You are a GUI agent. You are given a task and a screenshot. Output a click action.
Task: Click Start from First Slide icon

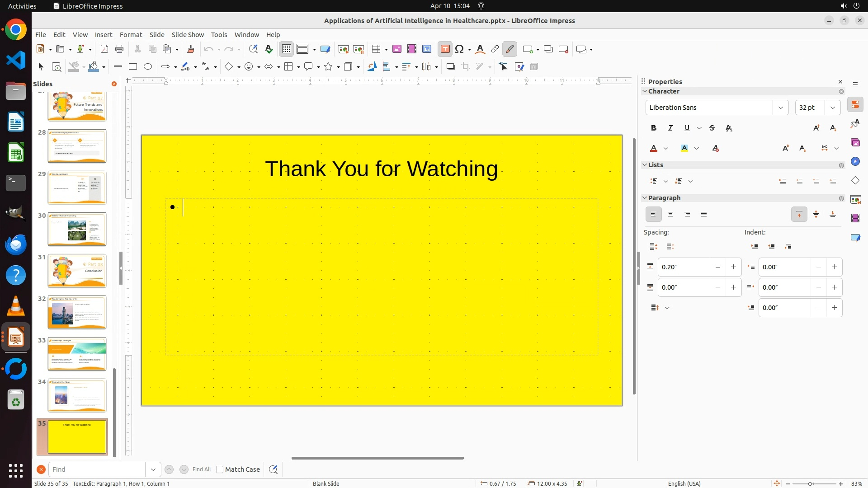pos(344,49)
